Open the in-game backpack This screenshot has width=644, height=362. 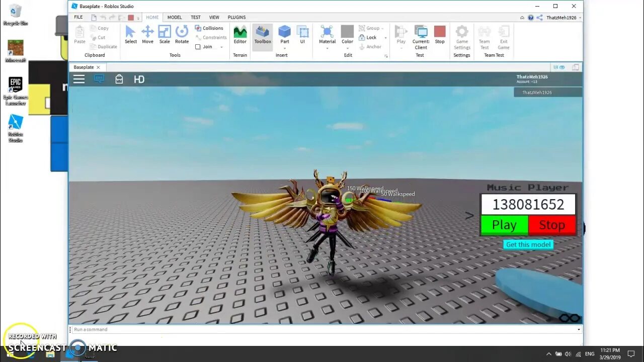click(x=119, y=79)
